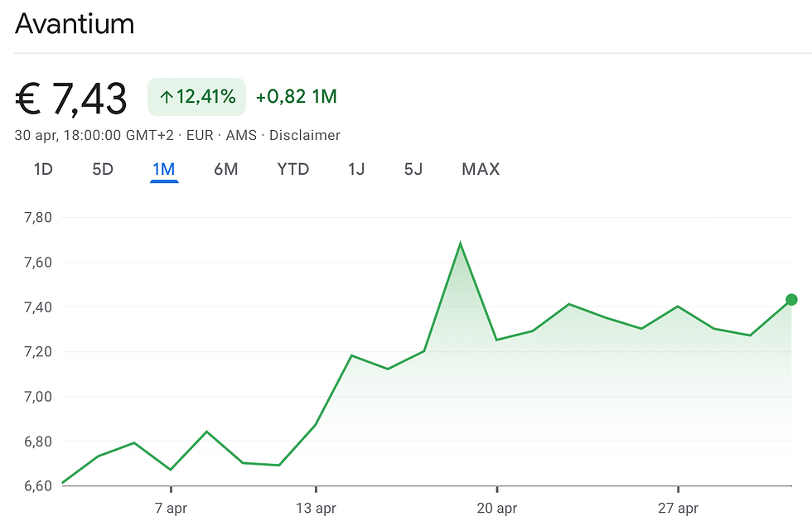Show the MAX history range
The image size is (812, 526).
[481, 169]
